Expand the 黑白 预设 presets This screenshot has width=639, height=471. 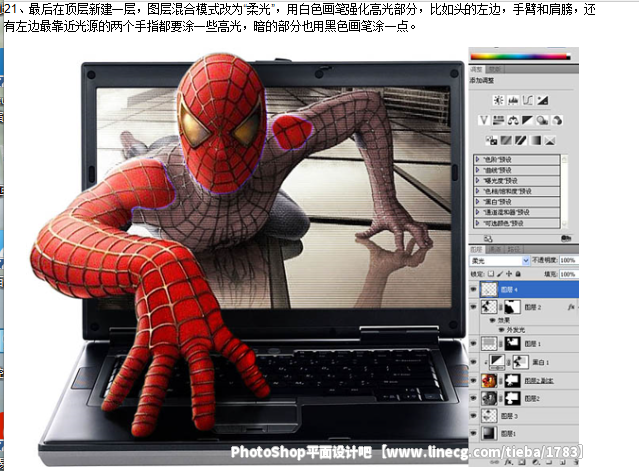pos(478,202)
